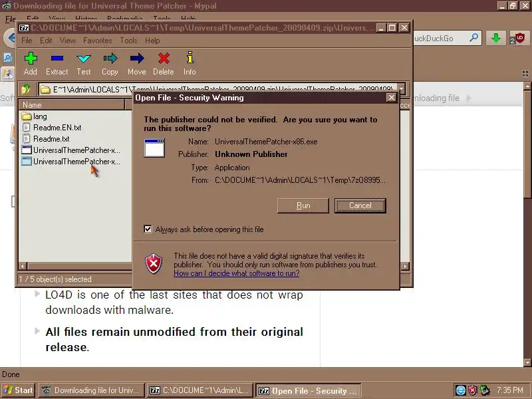Click the Mypal raccoon title bar icon
The width and height of the screenshot is (532, 399).
point(6,6)
